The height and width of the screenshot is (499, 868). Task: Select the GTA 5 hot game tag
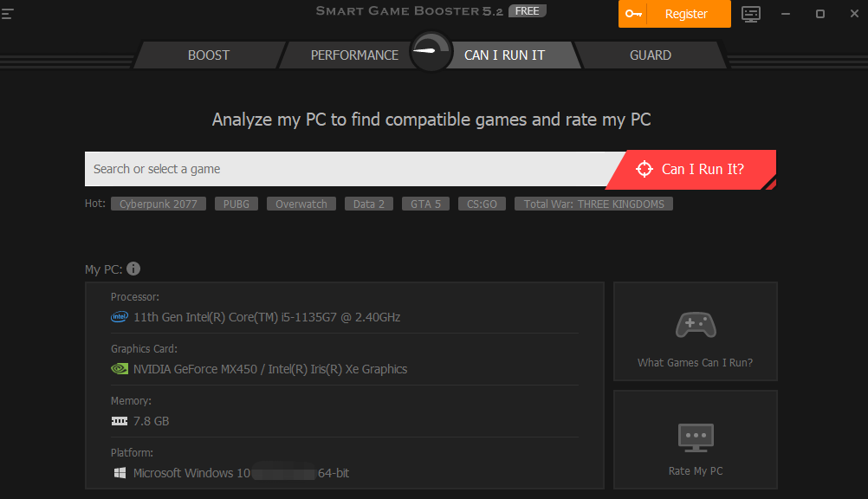425,204
